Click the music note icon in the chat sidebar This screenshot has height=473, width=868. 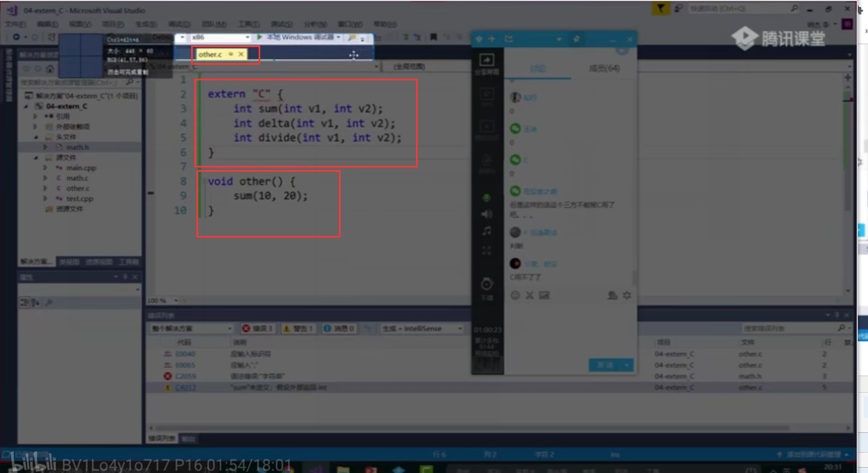pyautogui.click(x=487, y=231)
